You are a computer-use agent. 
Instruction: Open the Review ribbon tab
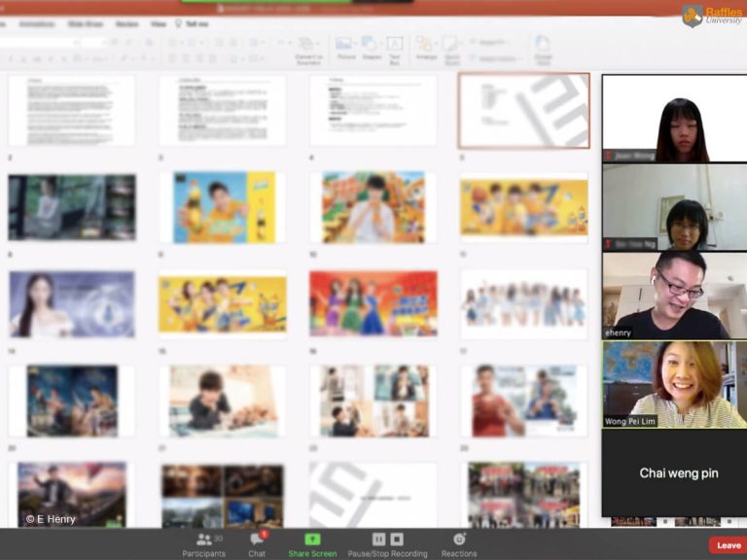(x=126, y=23)
